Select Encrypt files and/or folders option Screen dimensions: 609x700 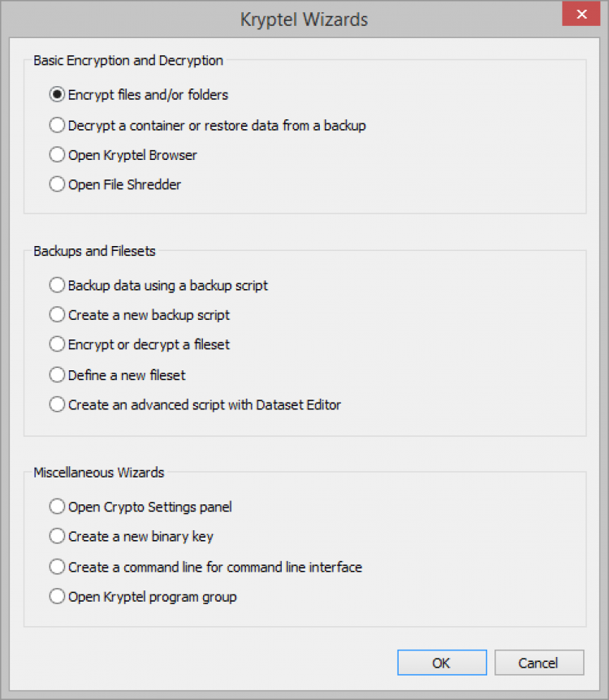click(57, 95)
